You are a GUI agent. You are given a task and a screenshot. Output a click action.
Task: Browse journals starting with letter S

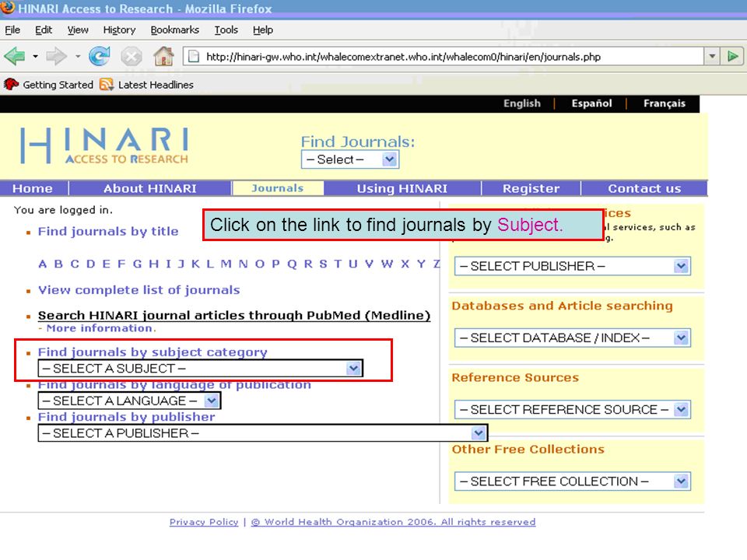click(x=323, y=264)
